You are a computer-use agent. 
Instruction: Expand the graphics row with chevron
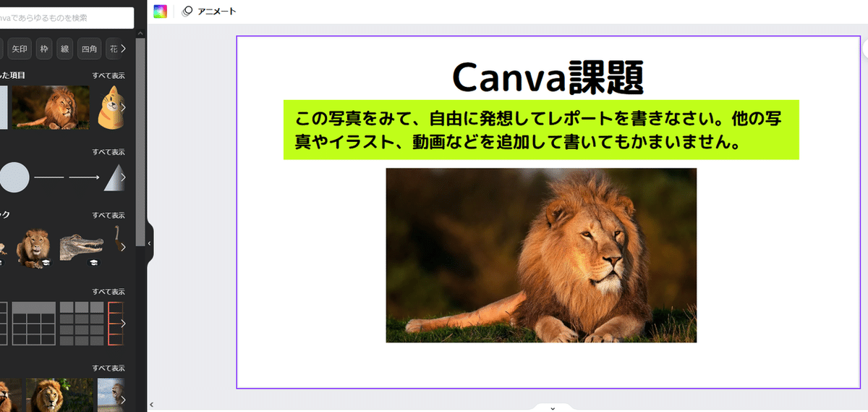(124, 248)
